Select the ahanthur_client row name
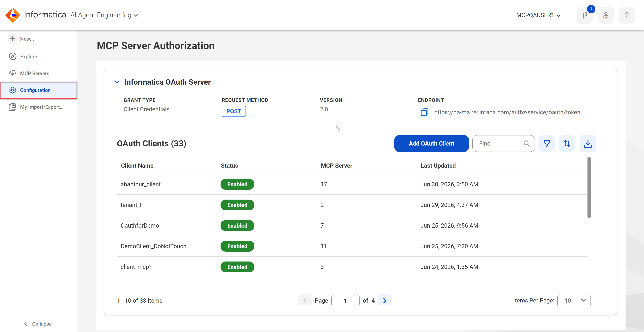The width and height of the screenshot is (644, 332). [141, 184]
